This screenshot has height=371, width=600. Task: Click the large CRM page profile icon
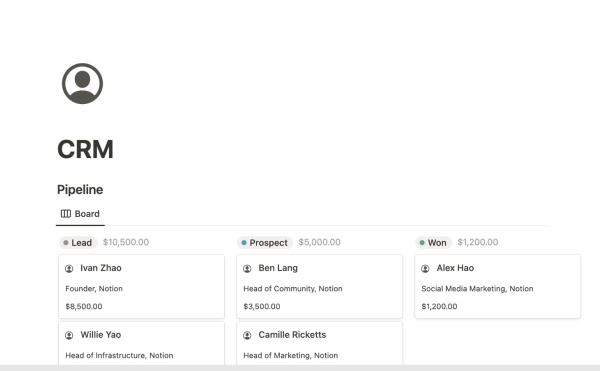click(82, 83)
